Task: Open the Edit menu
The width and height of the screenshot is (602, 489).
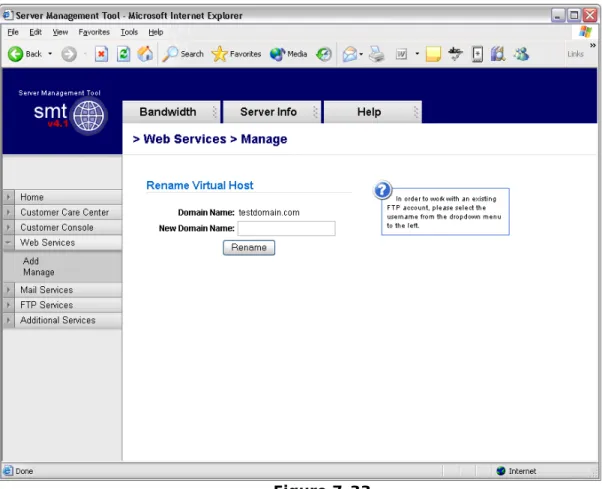Action: (x=35, y=32)
